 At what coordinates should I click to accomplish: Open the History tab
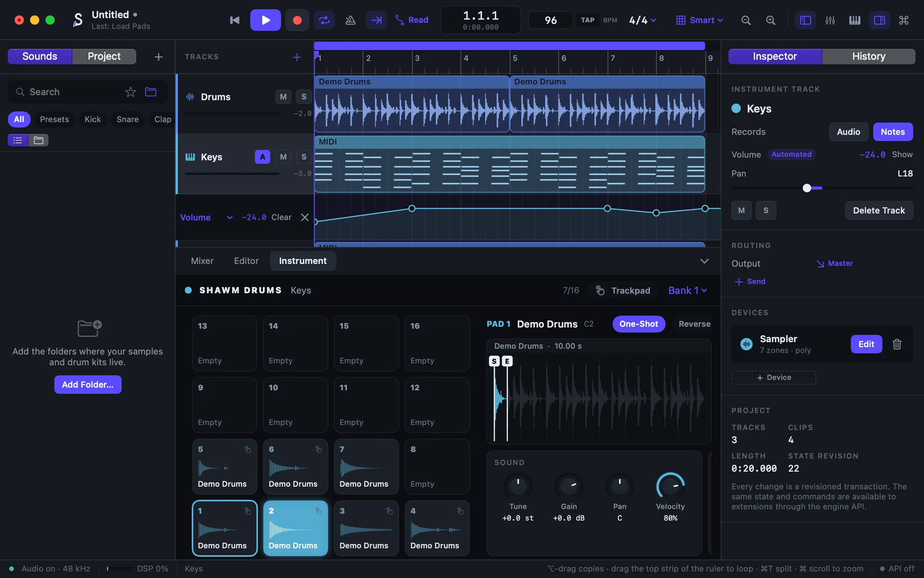pos(869,56)
